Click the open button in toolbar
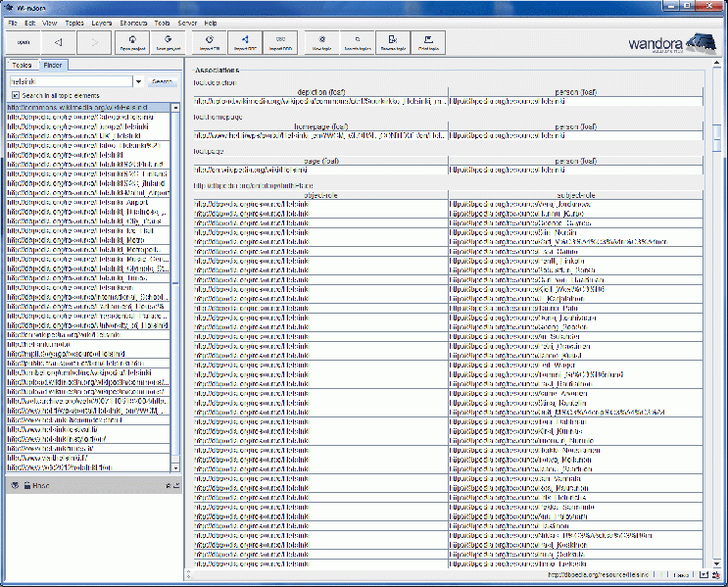This screenshot has height=587, width=728. tap(23, 42)
